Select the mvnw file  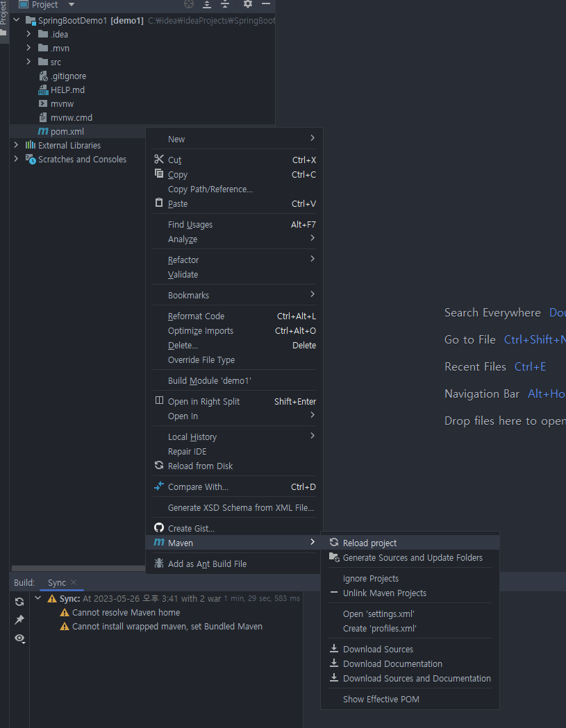coord(56,104)
